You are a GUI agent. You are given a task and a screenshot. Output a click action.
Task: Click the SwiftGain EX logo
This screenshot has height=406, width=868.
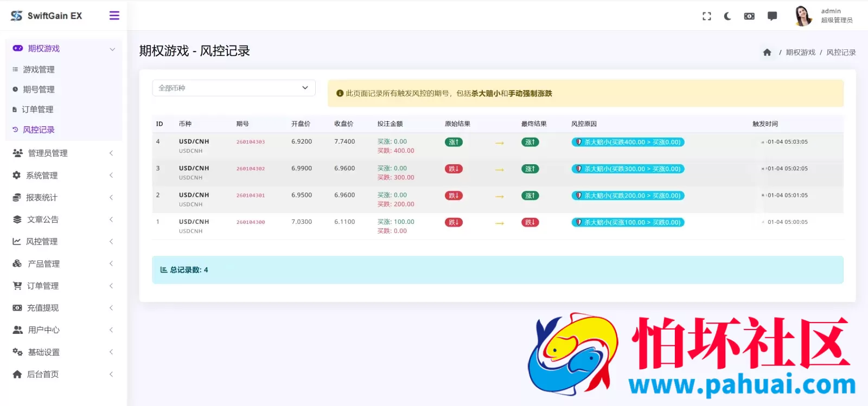[x=46, y=16]
